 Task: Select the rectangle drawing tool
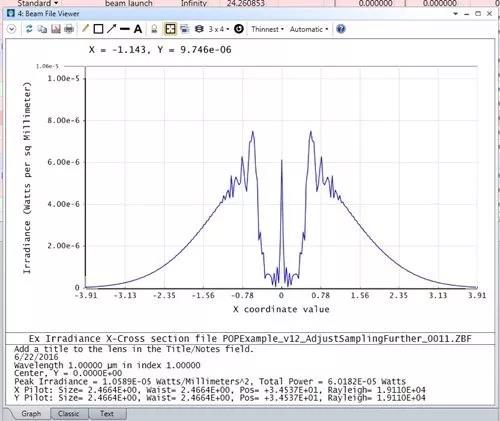coord(98,29)
